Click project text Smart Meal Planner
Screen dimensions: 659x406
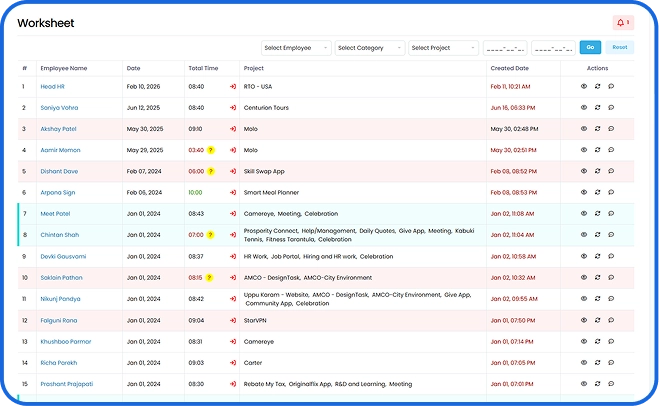pyautogui.click(x=272, y=192)
